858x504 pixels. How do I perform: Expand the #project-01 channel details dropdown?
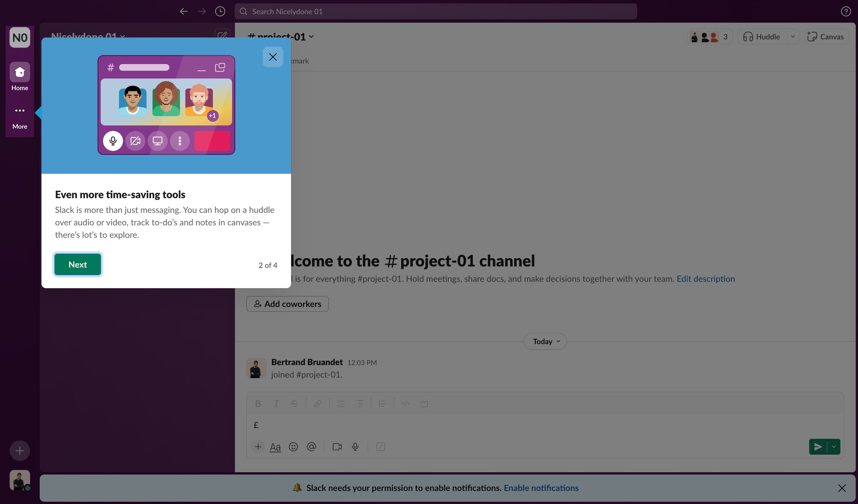[281, 36]
